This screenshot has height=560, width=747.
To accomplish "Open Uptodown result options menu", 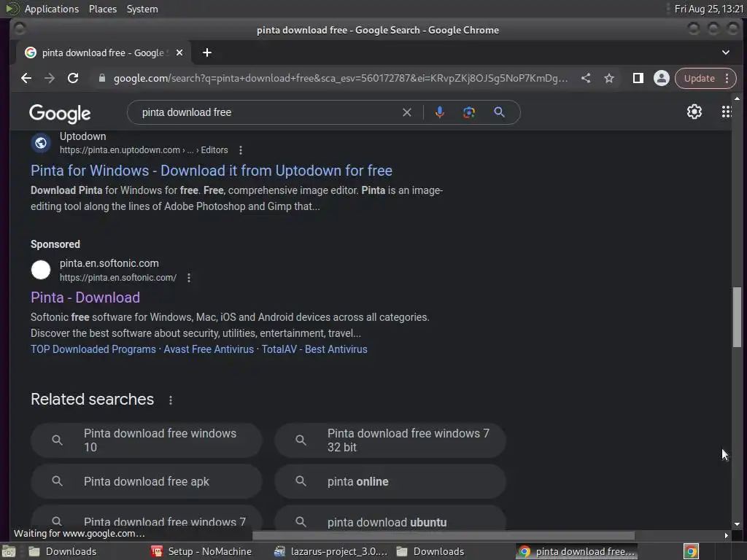I will (x=241, y=150).
